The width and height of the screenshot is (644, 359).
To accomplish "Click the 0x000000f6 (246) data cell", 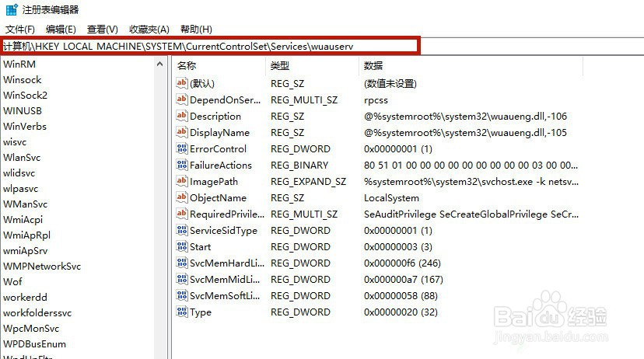I will click(402, 263).
